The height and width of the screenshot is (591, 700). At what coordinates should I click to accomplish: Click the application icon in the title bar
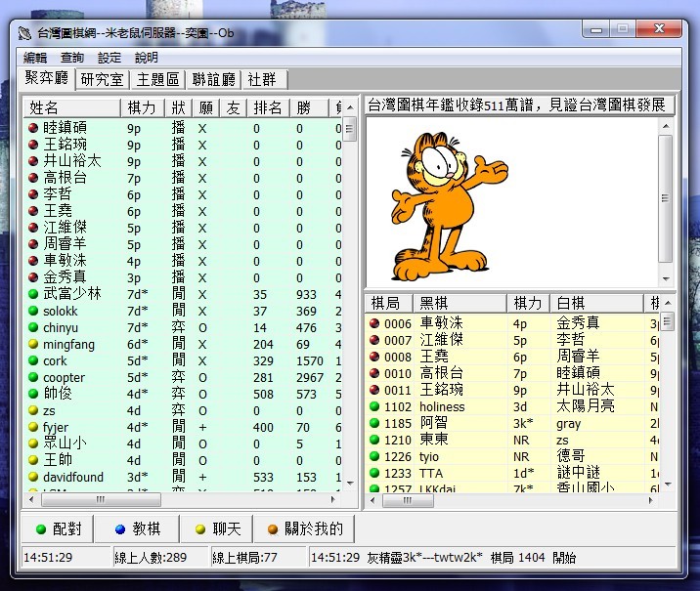(x=25, y=33)
